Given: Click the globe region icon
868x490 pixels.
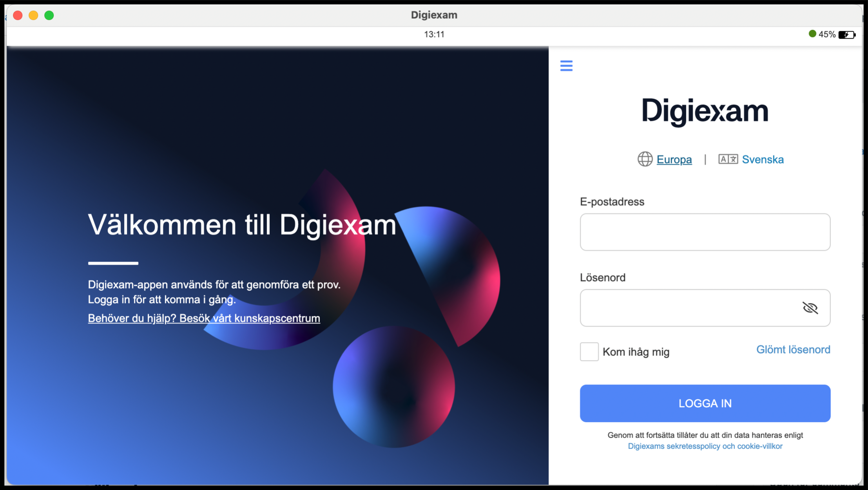Looking at the screenshot, I should point(645,159).
